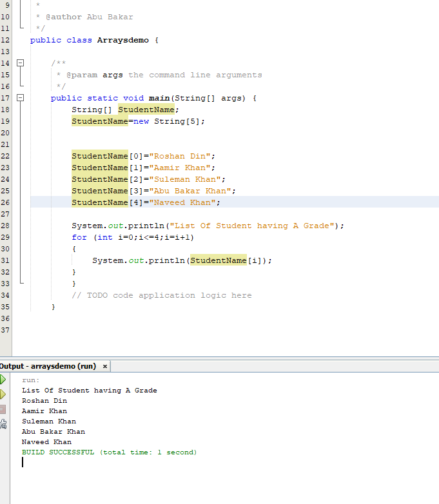The image size is (439, 504).
Task: Click the class name Arraysdemo
Action: point(123,40)
